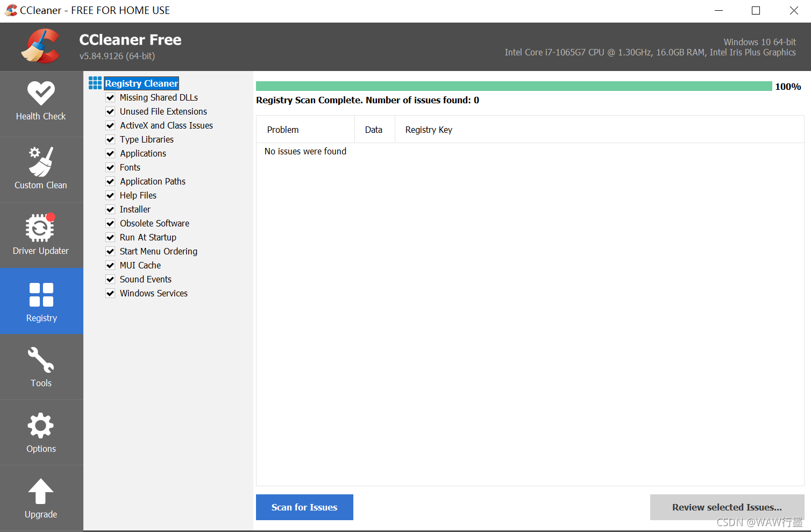Toggle MUI Cache checkbox
Image resolution: width=811 pixels, height=532 pixels.
pos(110,265)
